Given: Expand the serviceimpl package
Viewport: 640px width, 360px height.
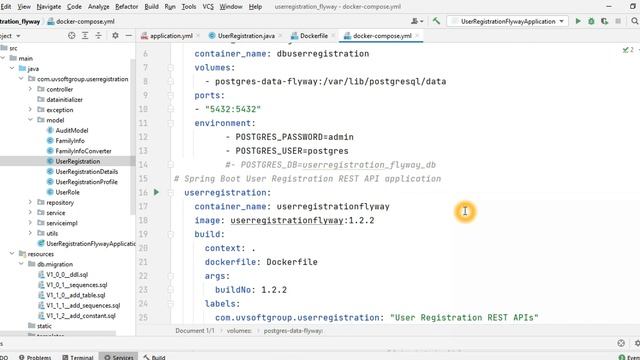Looking at the screenshot, I should point(30,223).
